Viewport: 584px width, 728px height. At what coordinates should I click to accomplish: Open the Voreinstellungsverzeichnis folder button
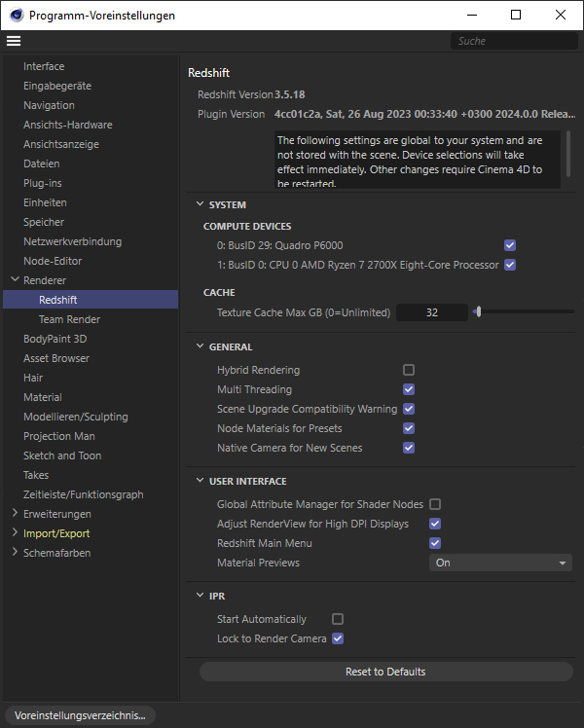click(x=79, y=715)
